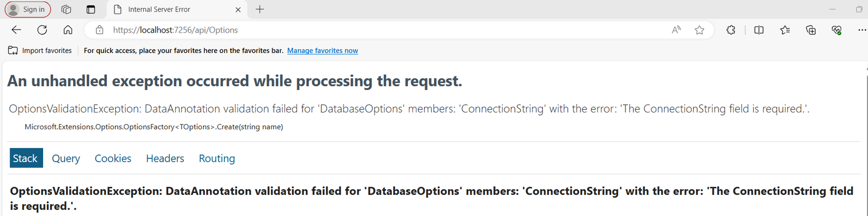868x216 pixels.
Task: Open the Collections icon
Action: (811, 30)
